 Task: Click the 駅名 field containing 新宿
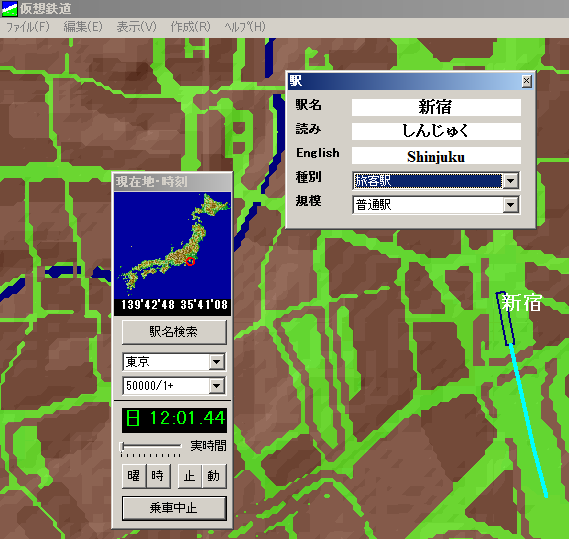(x=436, y=107)
